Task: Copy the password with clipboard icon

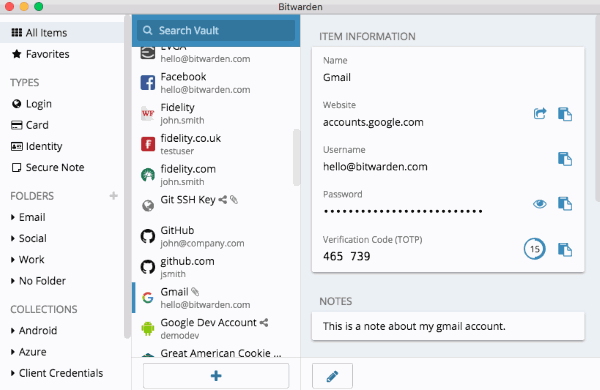Action: [x=565, y=204]
